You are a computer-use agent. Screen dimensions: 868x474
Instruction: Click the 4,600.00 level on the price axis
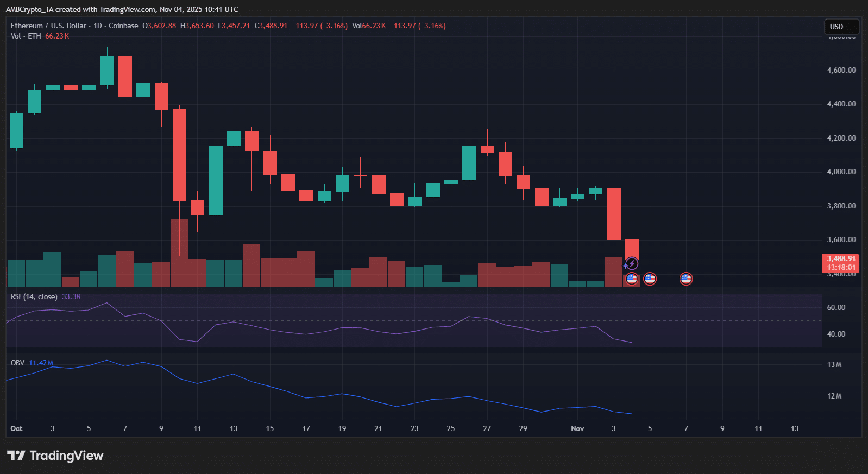pos(841,70)
